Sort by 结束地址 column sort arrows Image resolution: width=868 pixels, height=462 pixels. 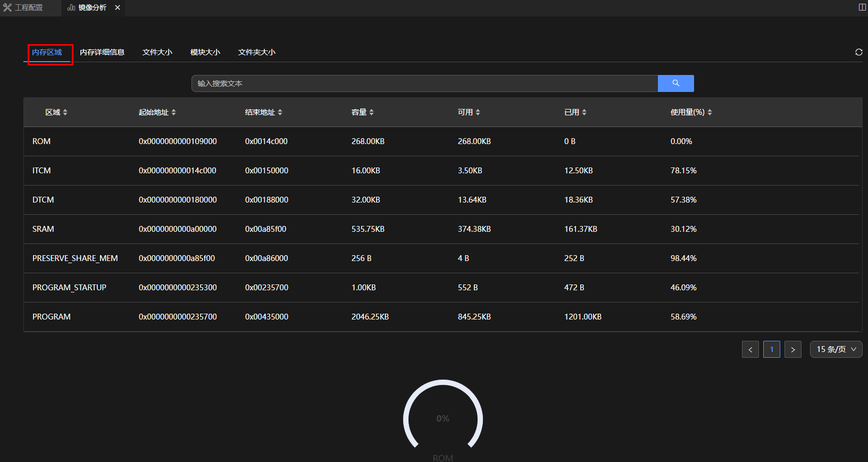(280, 112)
